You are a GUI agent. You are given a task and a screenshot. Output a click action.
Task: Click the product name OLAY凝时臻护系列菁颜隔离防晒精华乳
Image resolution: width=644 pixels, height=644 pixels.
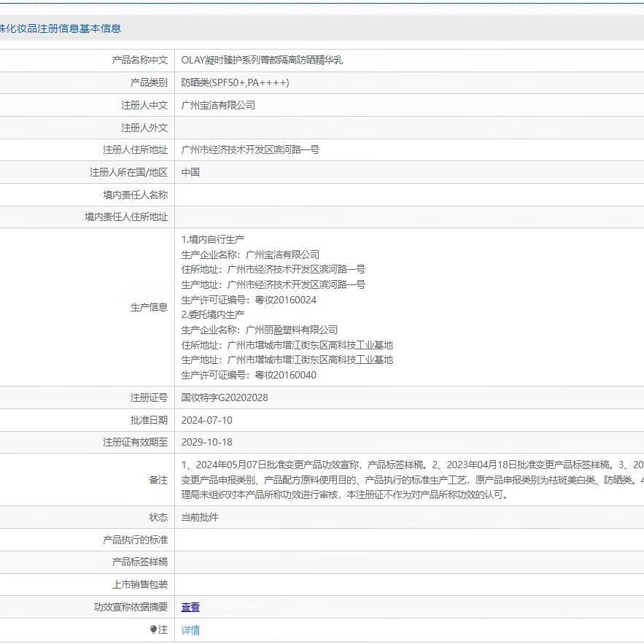[x=262, y=61]
